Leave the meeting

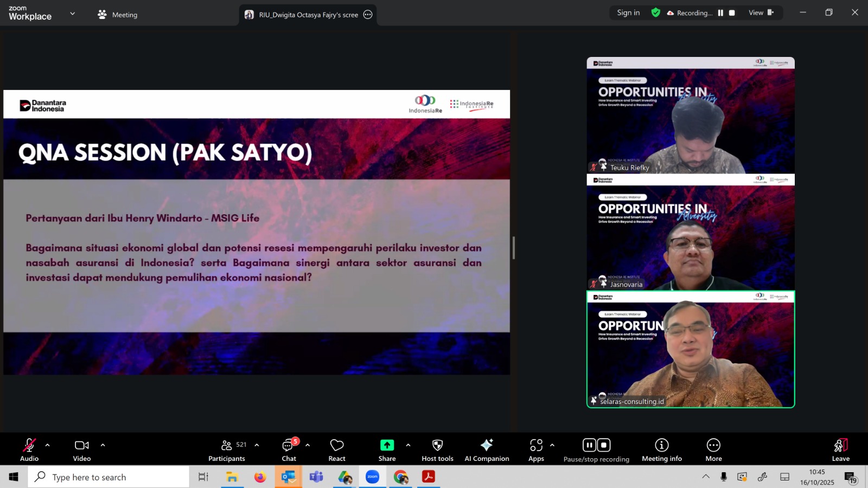[x=840, y=450]
